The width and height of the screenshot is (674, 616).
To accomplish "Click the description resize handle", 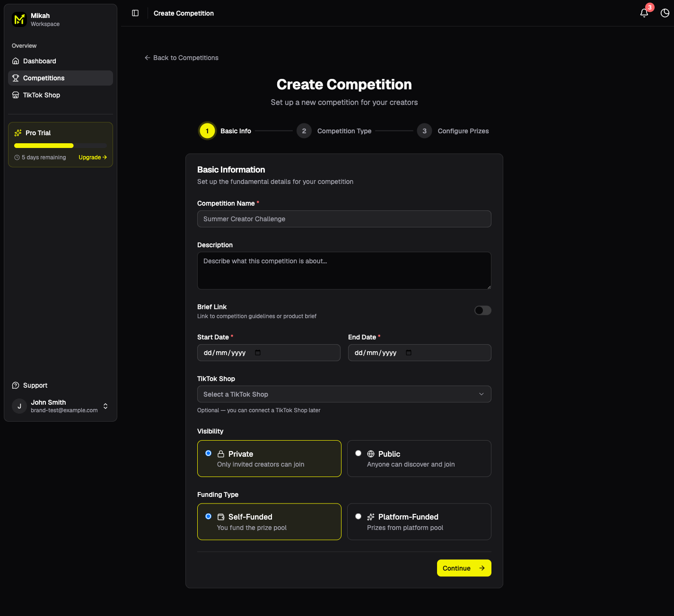I will [x=489, y=286].
